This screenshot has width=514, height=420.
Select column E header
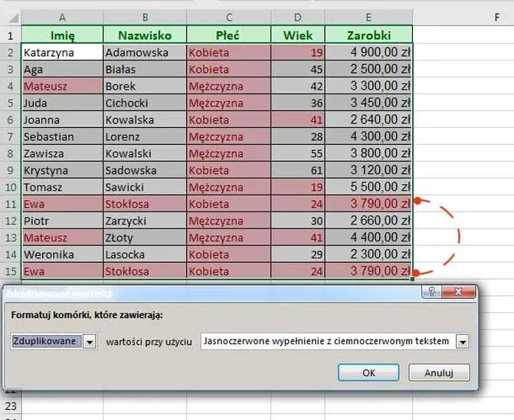pyautogui.click(x=368, y=18)
